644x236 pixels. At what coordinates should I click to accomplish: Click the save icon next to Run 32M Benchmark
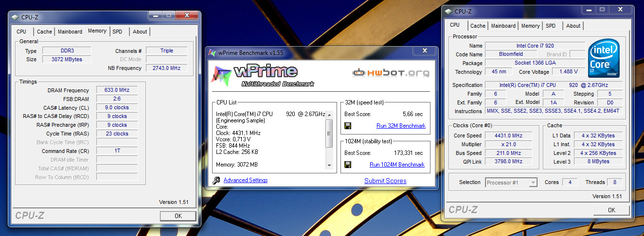[348, 126]
